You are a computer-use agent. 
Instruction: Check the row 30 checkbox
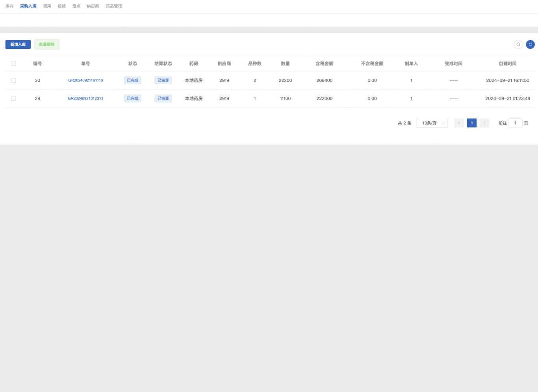coord(13,80)
